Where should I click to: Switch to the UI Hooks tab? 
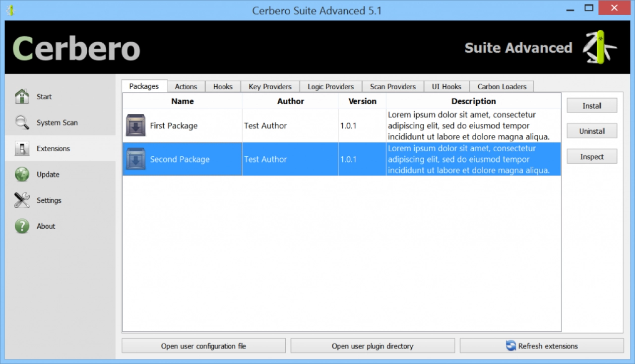[446, 86]
